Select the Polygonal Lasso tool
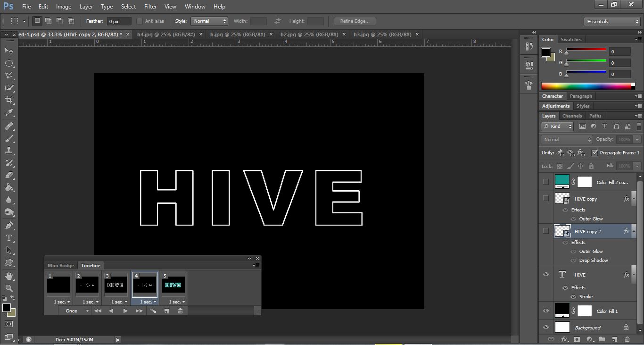Viewport: 644px width, 345px height. click(9, 76)
